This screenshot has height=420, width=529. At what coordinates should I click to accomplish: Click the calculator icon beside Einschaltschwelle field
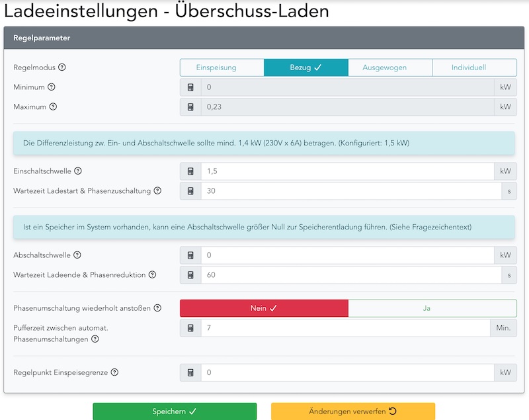[190, 171]
